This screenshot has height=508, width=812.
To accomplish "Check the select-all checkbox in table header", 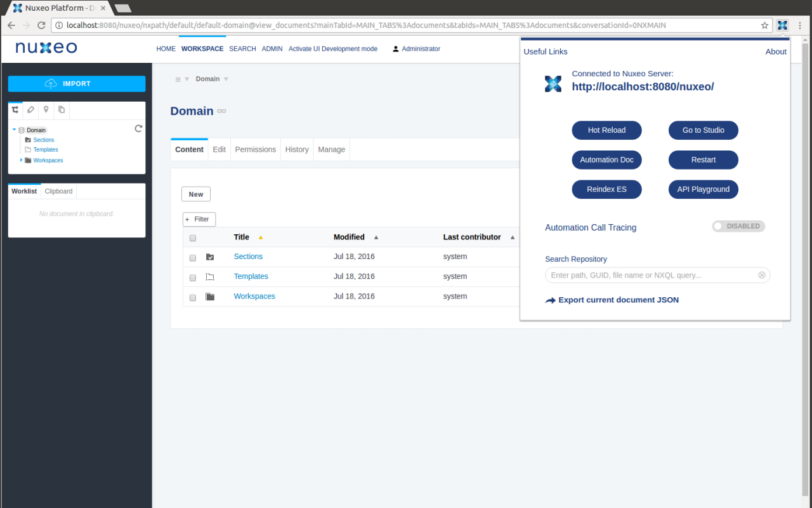I will pos(193,238).
